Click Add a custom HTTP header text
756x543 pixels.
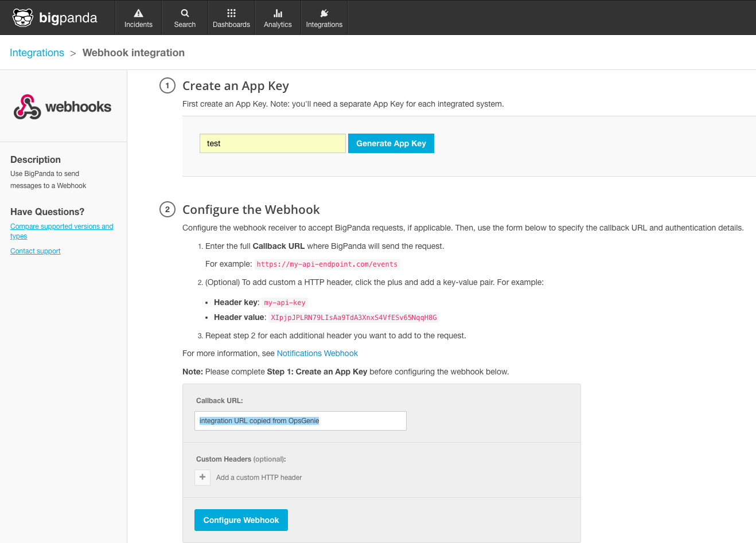pos(259,478)
